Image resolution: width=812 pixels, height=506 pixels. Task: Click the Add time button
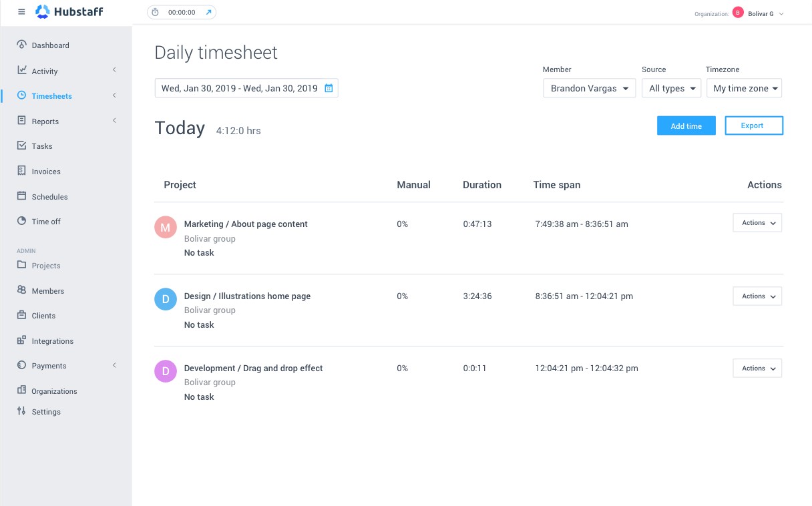(686, 125)
